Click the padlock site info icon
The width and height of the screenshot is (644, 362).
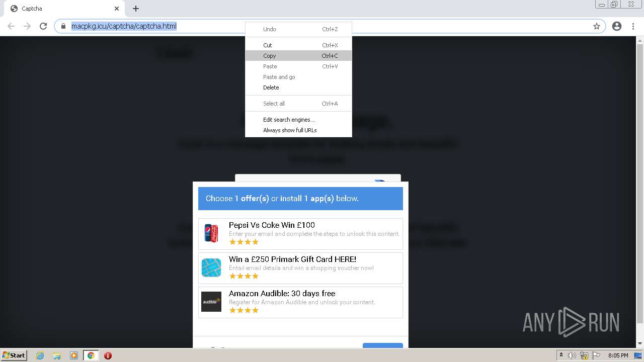pos(63,26)
